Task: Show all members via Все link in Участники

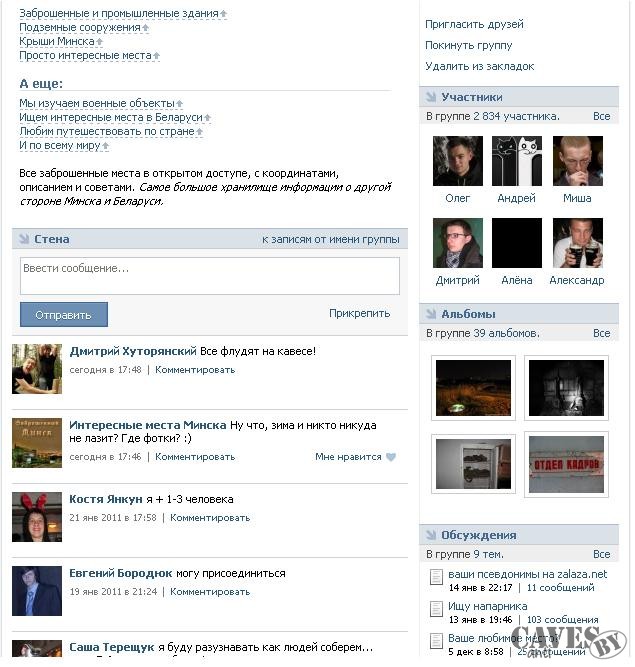Action: (x=603, y=117)
